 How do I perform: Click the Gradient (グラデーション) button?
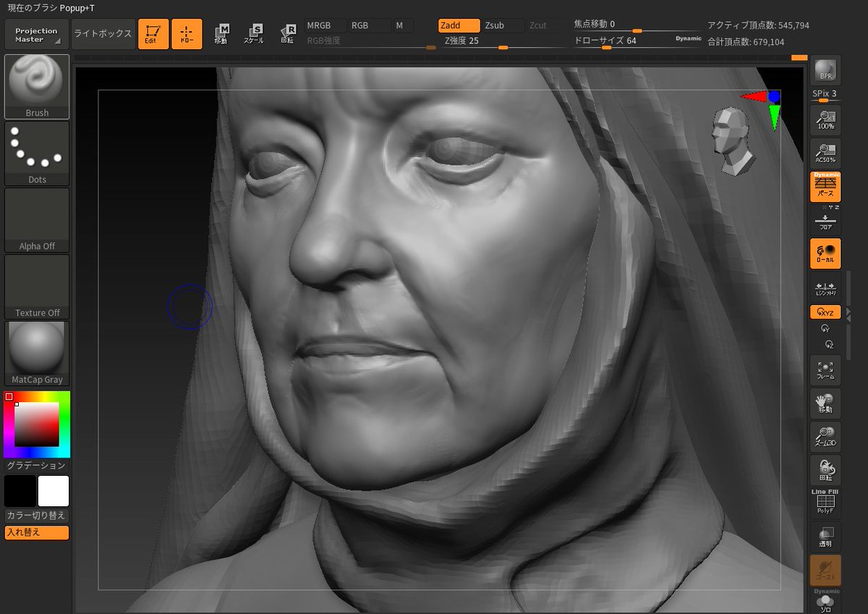click(37, 466)
